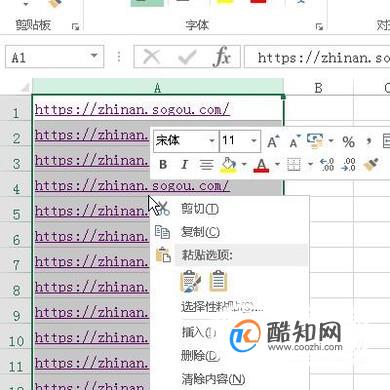Click the center align icon in mini toolbar
This screenshot has width=390, height=390.
coord(206,165)
